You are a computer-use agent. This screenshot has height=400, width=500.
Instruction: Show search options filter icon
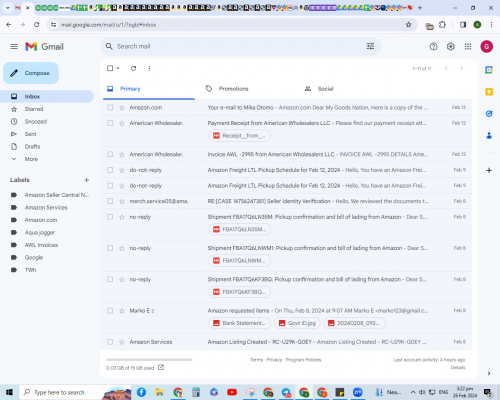(370, 46)
